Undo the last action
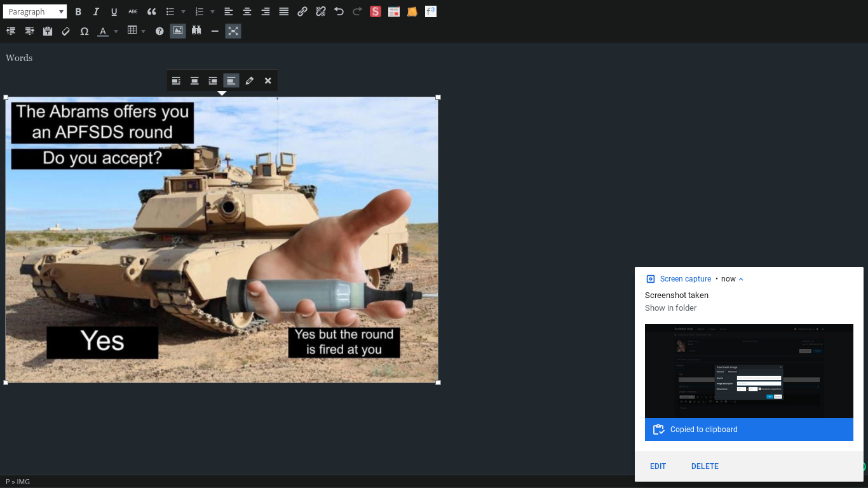This screenshot has height=488, width=868. click(x=339, y=11)
